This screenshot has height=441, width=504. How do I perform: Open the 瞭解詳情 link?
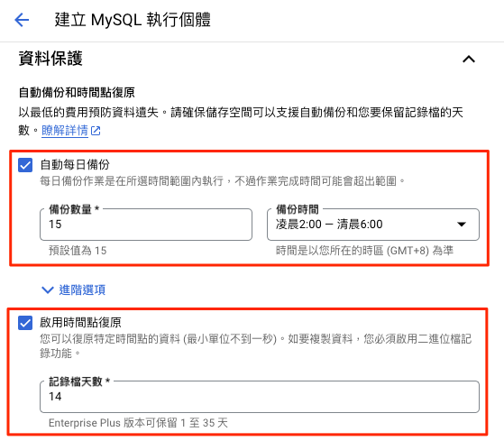tap(65, 131)
